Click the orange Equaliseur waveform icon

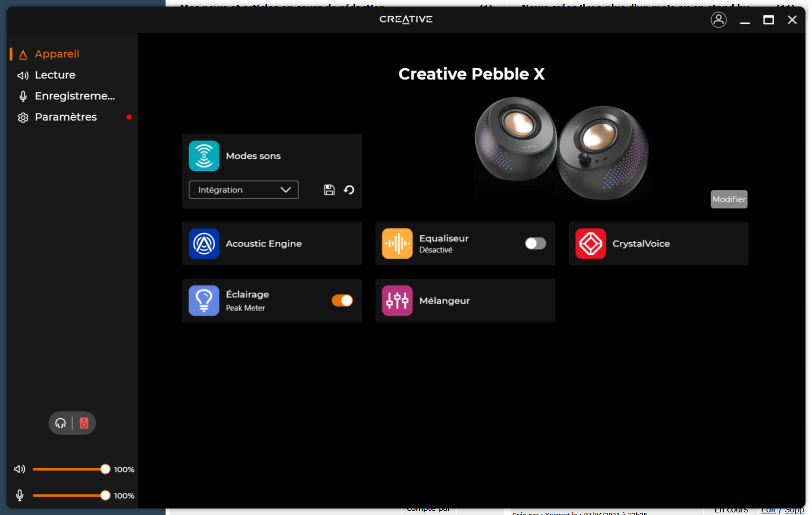point(397,244)
